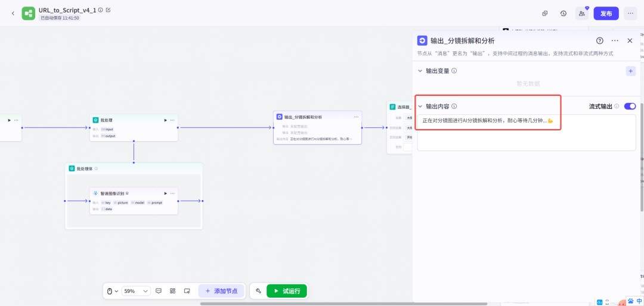Add an output variable with plus icon
Viewport: 644px width, 306px height.
(x=631, y=71)
